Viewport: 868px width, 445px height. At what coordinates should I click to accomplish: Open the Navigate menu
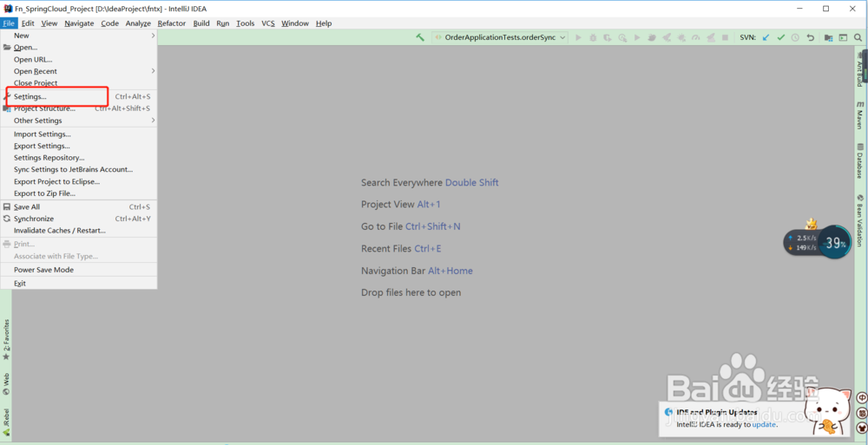tap(79, 23)
